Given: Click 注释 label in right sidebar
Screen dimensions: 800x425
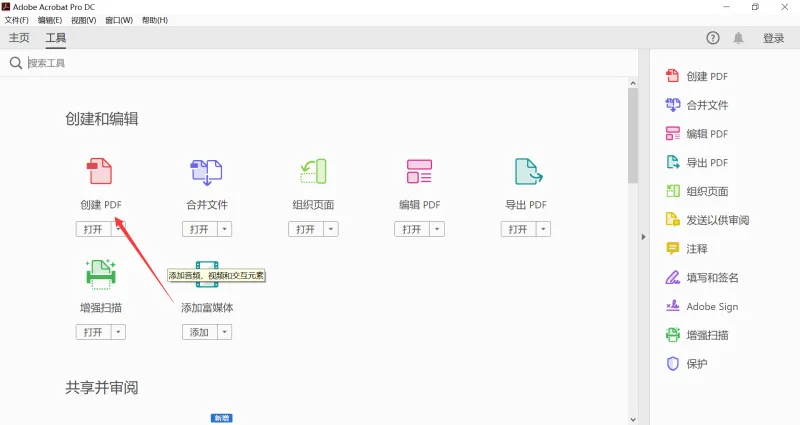Looking at the screenshot, I should [696, 248].
